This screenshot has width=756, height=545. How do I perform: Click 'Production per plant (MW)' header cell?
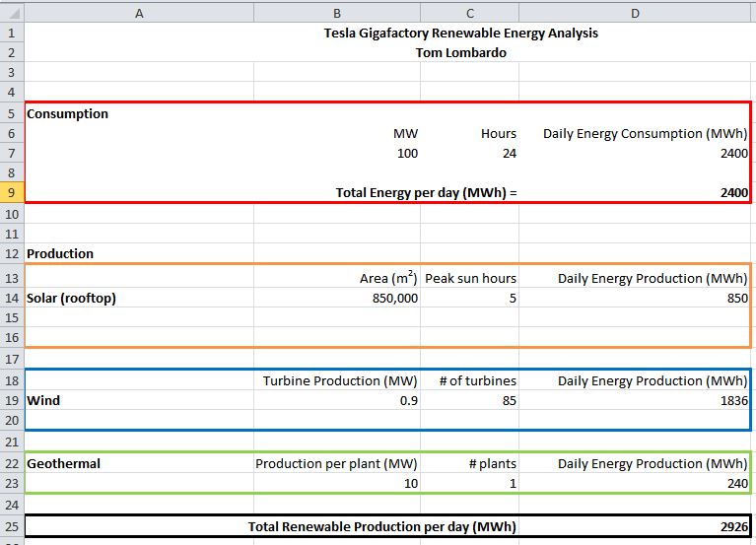[x=336, y=463]
